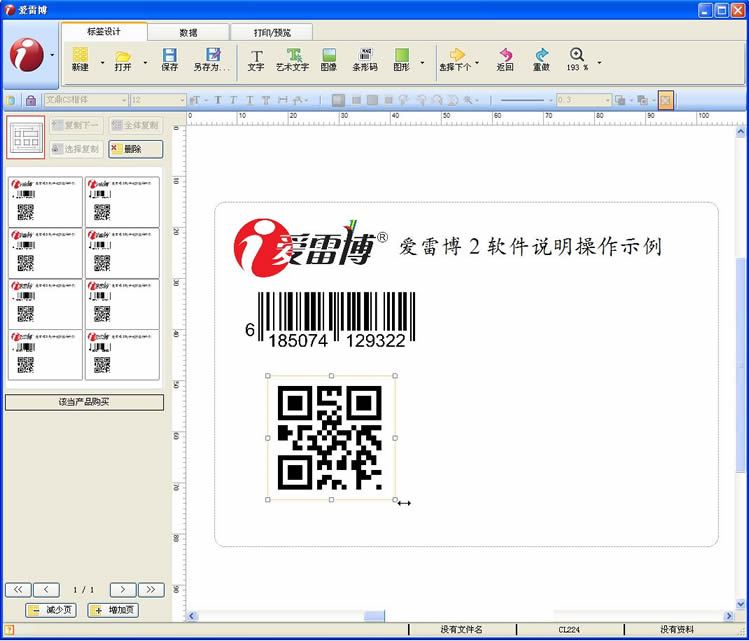
Task: Toggle bold T text formatting
Action: click(218, 100)
